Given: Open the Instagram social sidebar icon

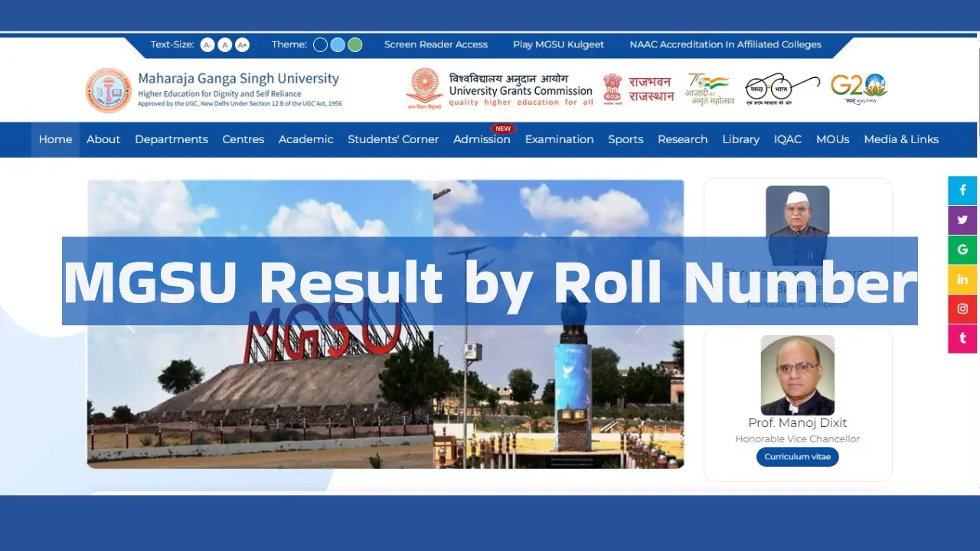Looking at the screenshot, I should click(962, 309).
